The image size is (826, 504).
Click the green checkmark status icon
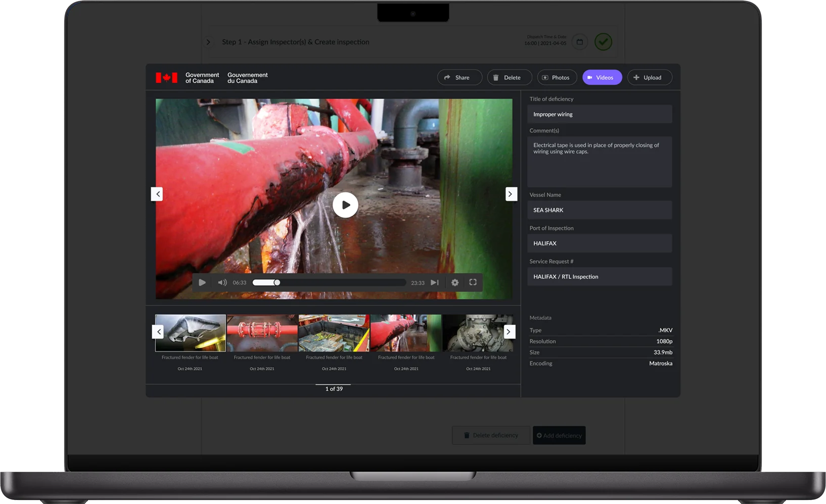[x=603, y=42]
